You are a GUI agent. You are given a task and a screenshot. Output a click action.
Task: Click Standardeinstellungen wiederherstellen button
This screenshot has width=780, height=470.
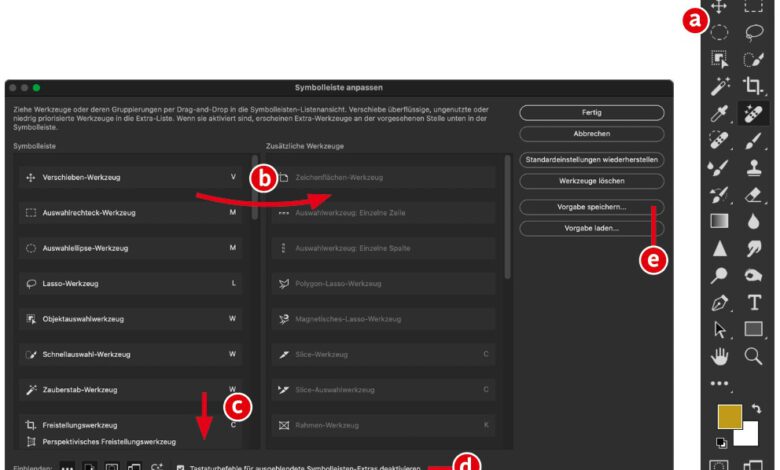[x=591, y=160]
